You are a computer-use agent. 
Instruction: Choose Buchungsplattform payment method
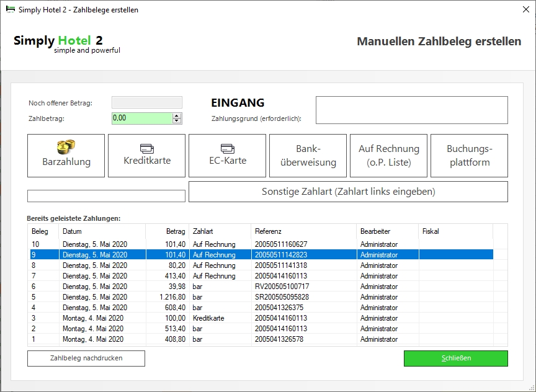tap(470, 156)
